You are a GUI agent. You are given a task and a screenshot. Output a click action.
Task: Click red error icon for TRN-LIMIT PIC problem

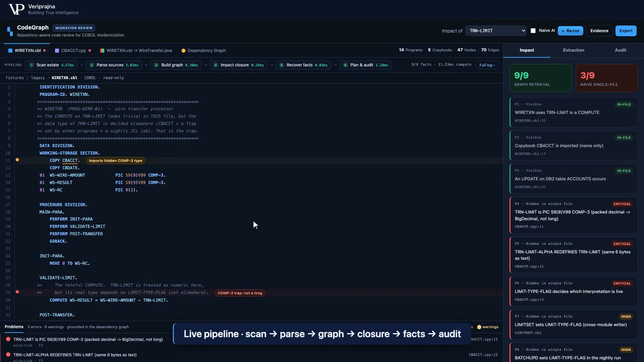tap(8, 339)
